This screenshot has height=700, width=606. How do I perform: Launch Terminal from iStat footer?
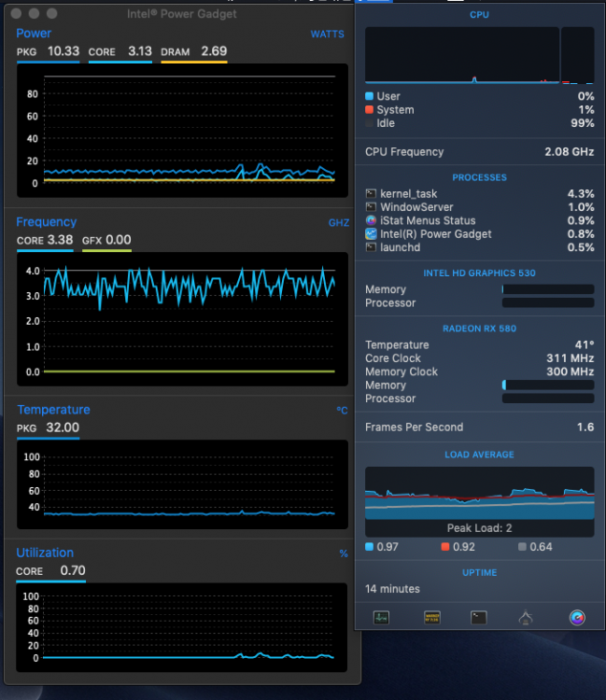pyautogui.click(x=478, y=618)
